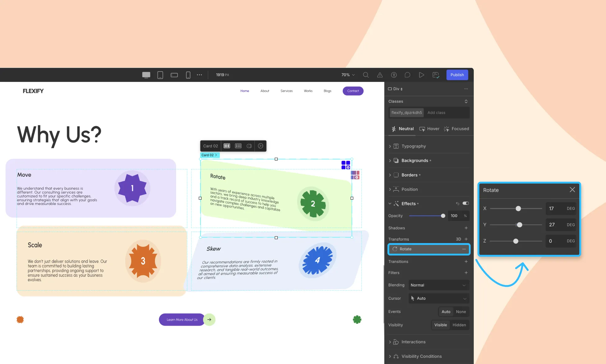Set Visibility to Visible

441,325
